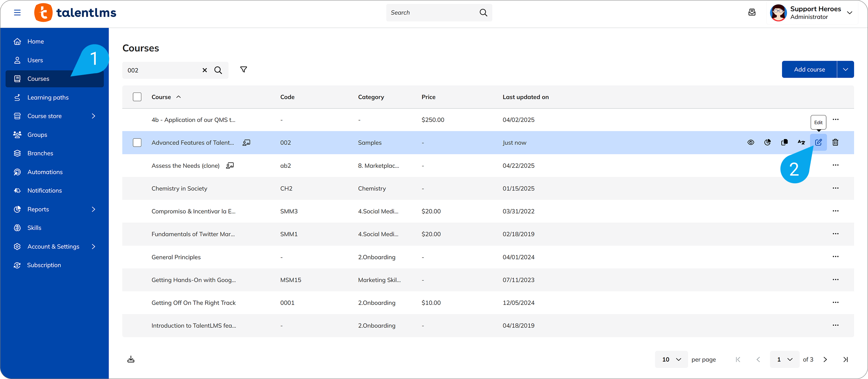The width and height of the screenshot is (868, 379).
Task: Click the translate icon in highlighted row
Action: click(x=801, y=143)
